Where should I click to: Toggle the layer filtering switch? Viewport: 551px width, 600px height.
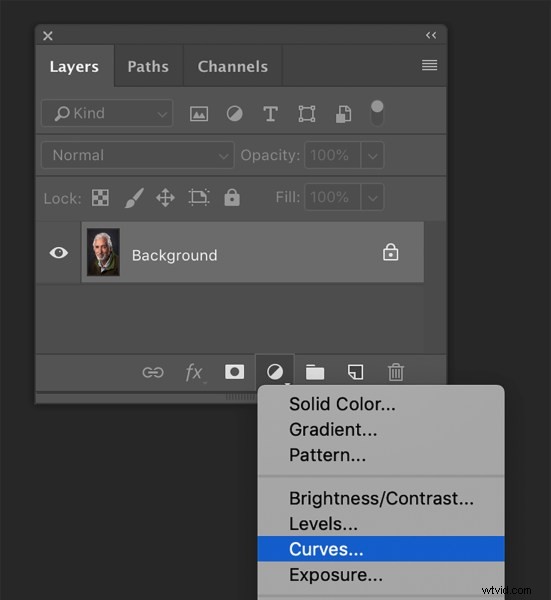click(377, 113)
